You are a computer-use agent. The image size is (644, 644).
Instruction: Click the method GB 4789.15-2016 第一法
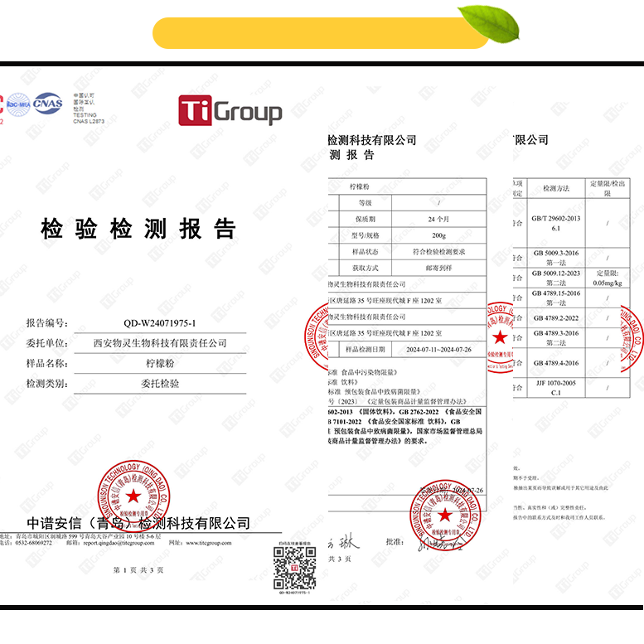[556, 298]
